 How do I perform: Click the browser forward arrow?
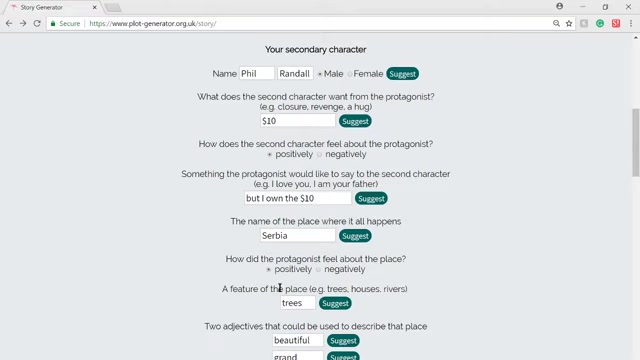point(23,24)
